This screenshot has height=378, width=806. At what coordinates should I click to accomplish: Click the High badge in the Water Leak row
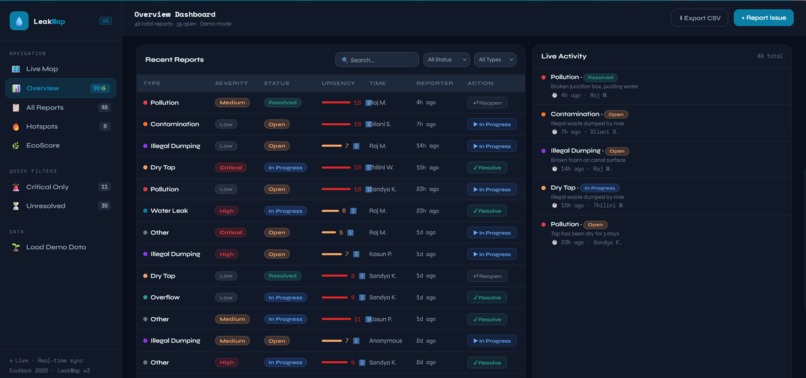pos(226,211)
